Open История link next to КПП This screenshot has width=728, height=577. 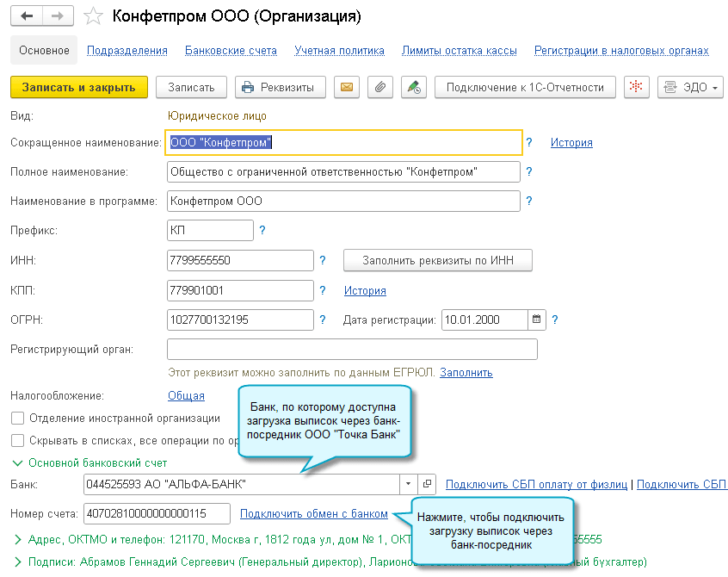coord(365,290)
